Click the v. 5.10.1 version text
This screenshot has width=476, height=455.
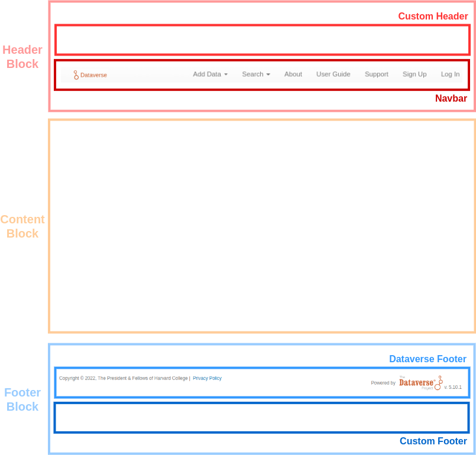(452, 388)
